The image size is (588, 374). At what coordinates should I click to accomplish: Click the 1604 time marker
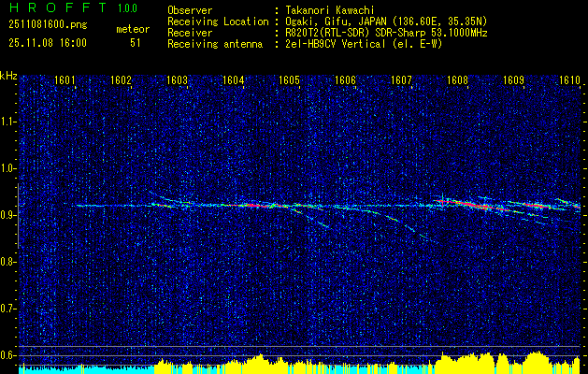click(233, 80)
